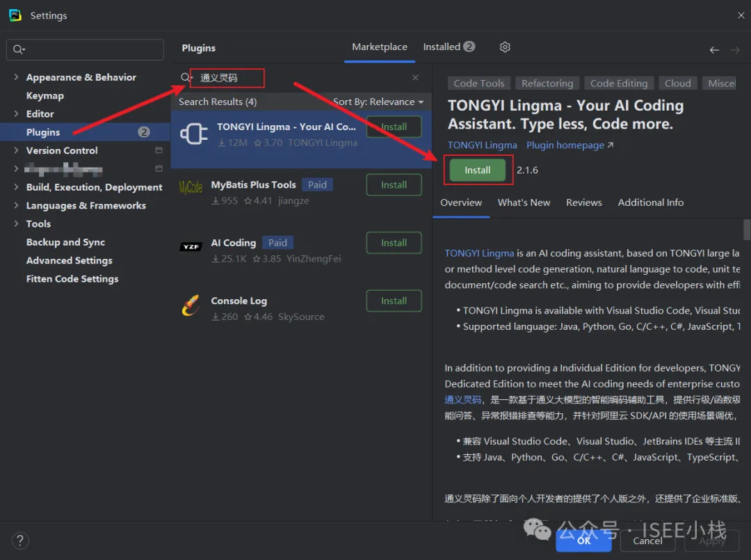The image size is (751, 560).
Task: Click the TONGYI Lingma plug icon
Action: pyautogui.click(x=194, y=134)
